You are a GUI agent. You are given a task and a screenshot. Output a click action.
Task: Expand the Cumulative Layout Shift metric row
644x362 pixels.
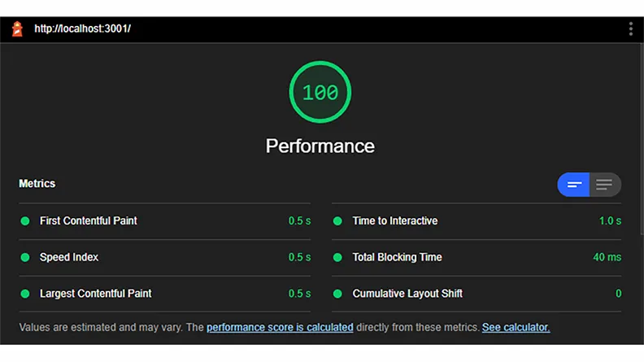476,294
